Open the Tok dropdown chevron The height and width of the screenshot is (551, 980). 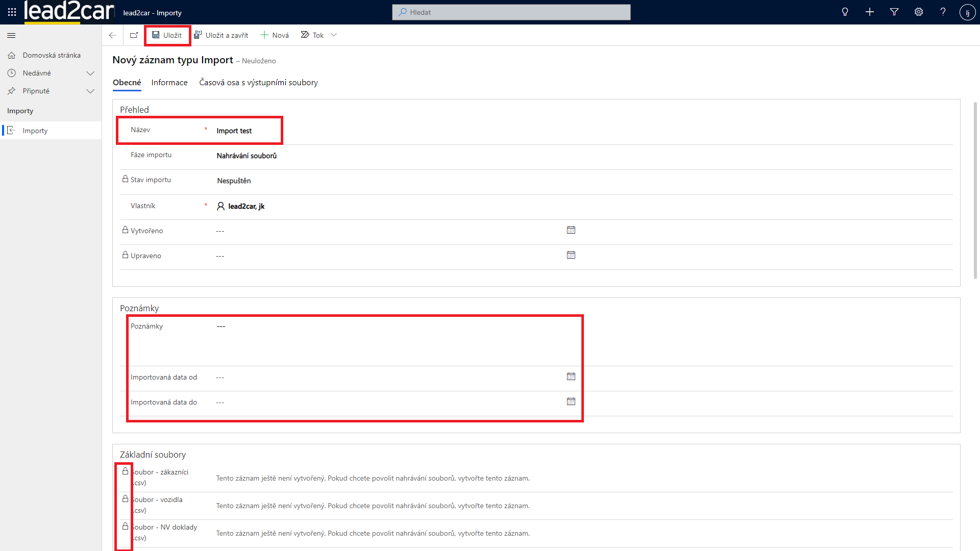334,35
